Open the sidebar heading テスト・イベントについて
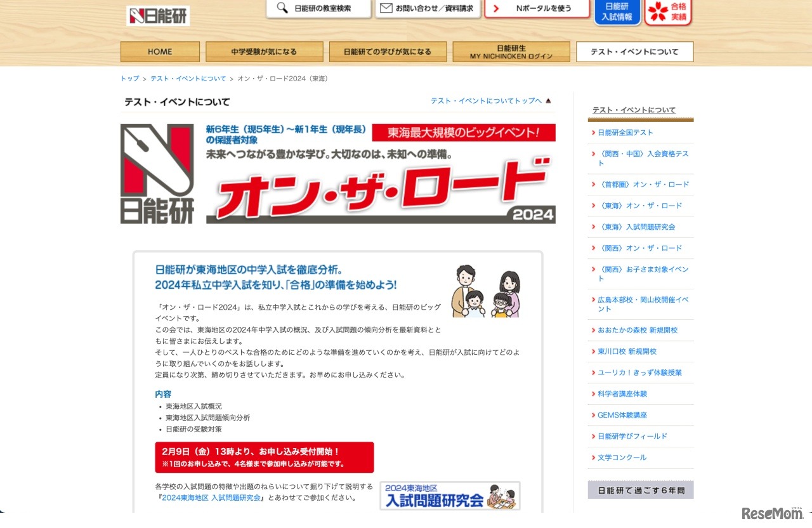Image resolution: width=812 pixels, height=528 pixels. point(634,110)
